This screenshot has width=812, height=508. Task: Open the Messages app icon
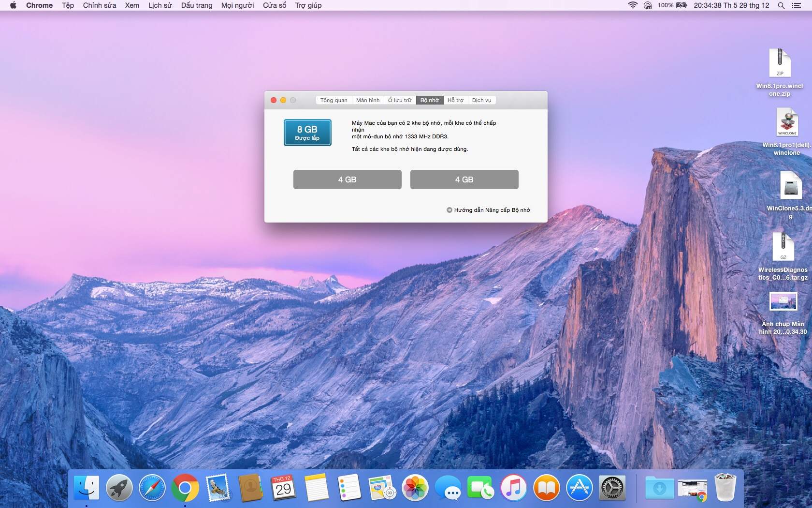point(448,488)
